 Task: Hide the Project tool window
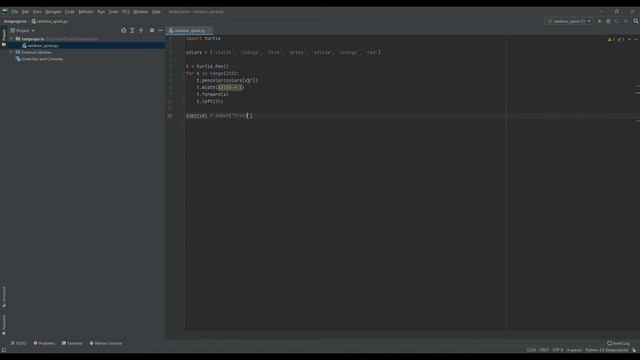click(160, 31)
